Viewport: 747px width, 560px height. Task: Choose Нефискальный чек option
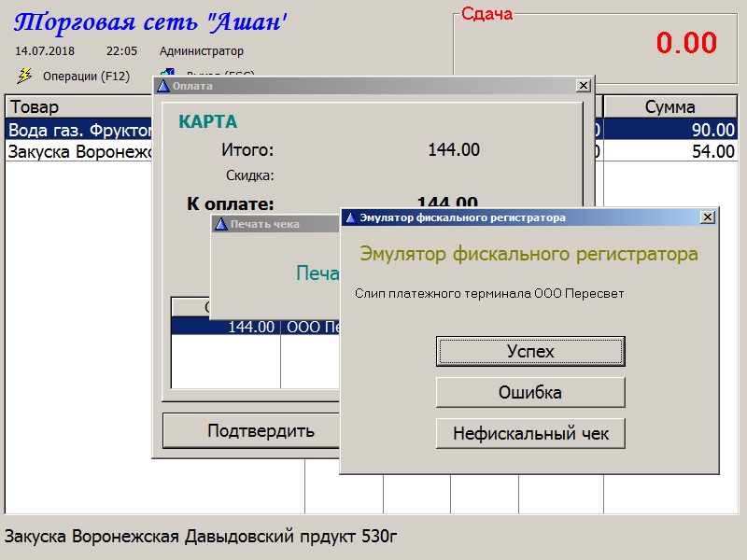tap(529, 434)
